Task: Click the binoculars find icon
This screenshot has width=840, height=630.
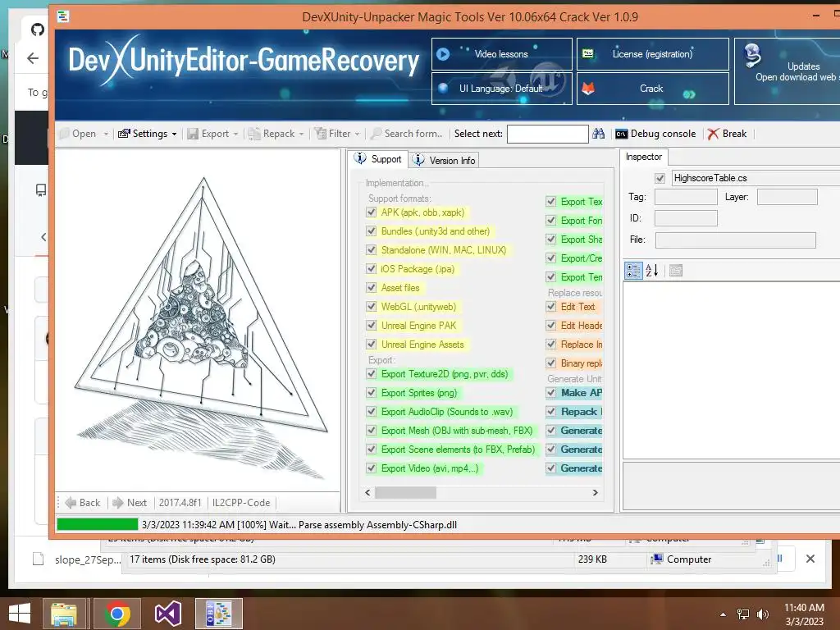Action: [598, 134]
